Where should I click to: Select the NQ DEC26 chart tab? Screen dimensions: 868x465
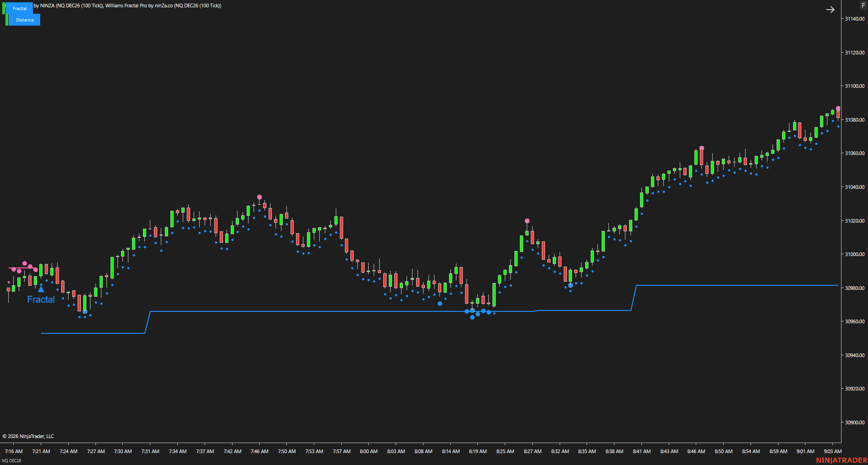click(11, 460)
